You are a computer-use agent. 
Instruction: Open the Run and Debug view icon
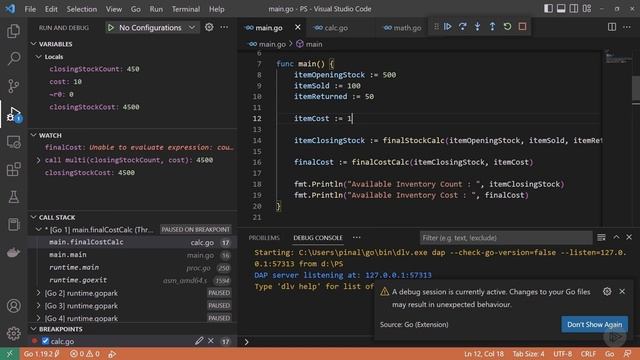13,114
